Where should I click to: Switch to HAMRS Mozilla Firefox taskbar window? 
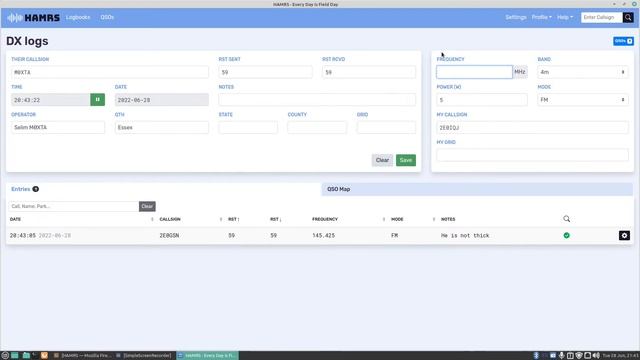83,356
